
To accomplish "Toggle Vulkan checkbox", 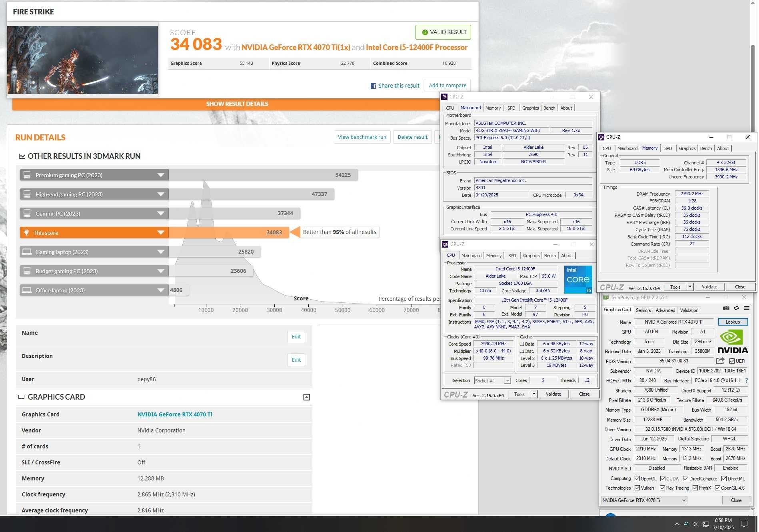I will coord(637,488).
